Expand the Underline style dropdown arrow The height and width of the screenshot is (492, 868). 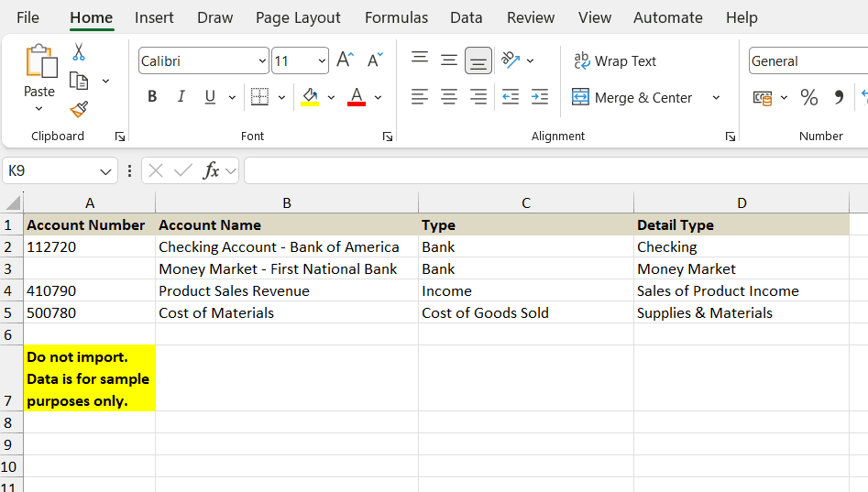pos(232,97)
